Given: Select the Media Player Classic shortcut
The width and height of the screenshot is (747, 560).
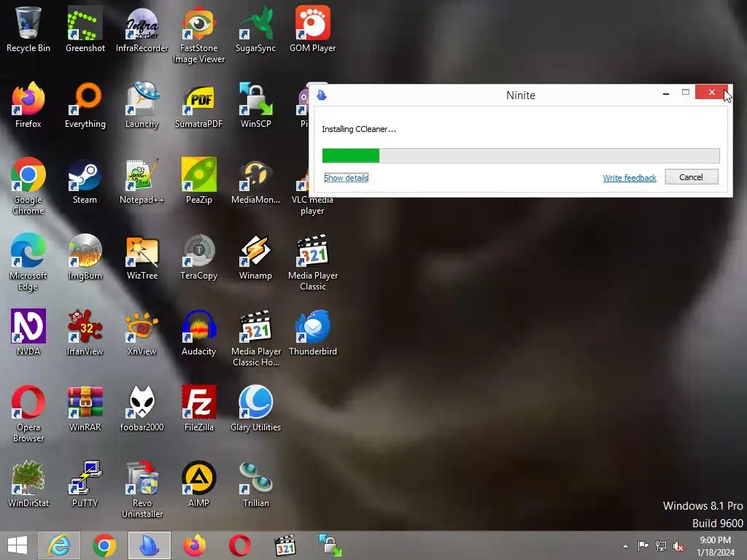Looking at the screenshot, I should [312, 262].
